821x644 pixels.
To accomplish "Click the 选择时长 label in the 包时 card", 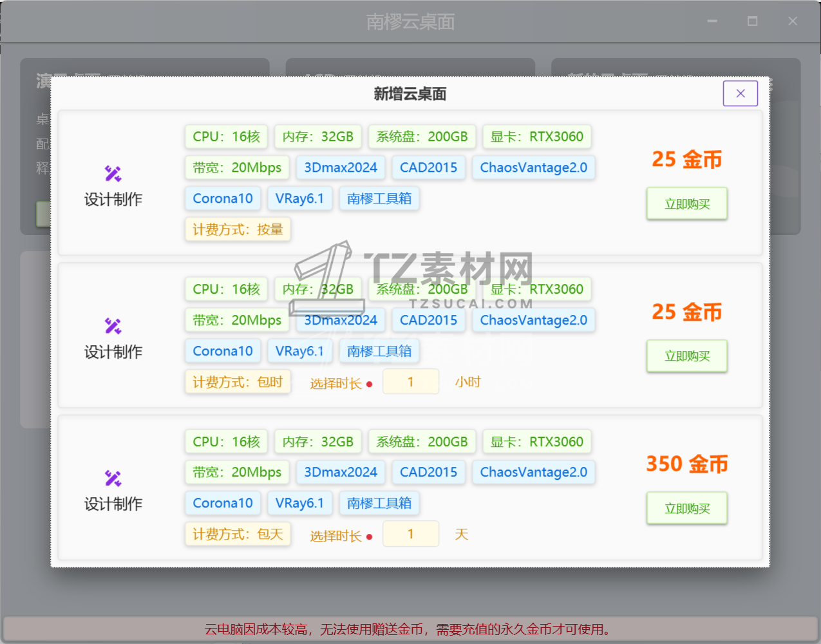I will pyautogui.click(x=335, y=384).
